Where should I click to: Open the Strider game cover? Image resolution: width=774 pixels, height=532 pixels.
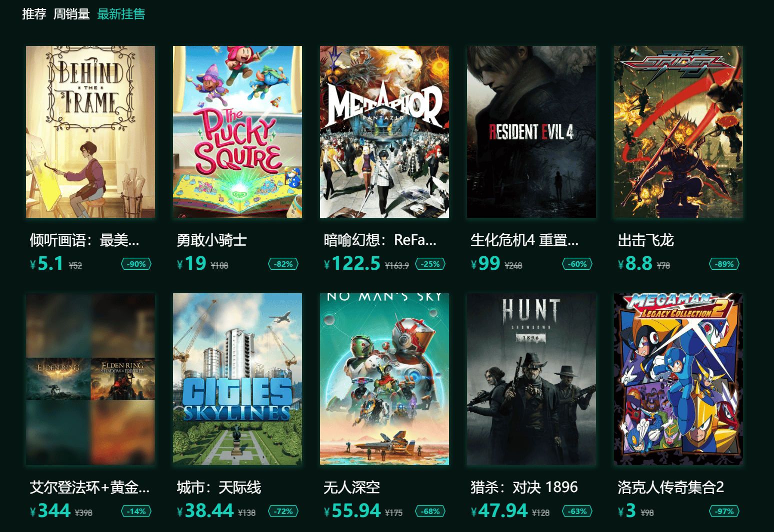click(x=678, y=132)
